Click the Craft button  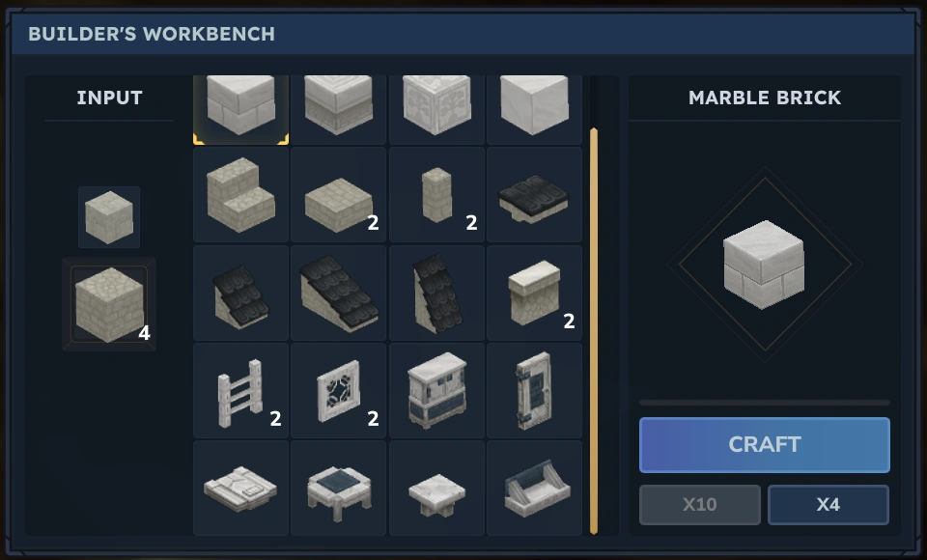tap(765, 445)
